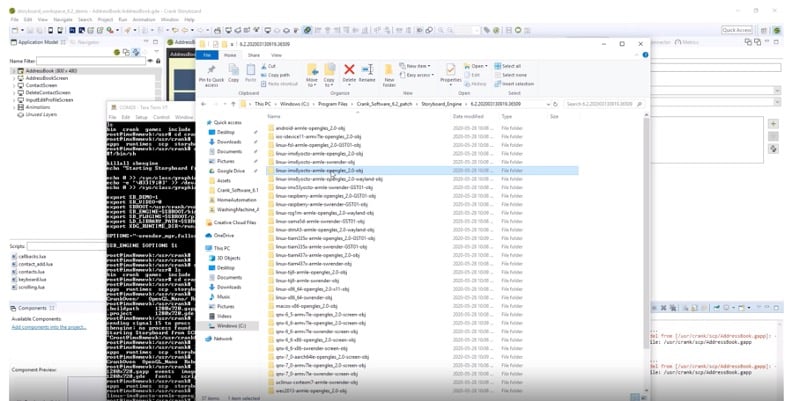Screen dimensions: 792x401
Task: Open the Move to dropdown in ribbon
Action: click(312, 82)
